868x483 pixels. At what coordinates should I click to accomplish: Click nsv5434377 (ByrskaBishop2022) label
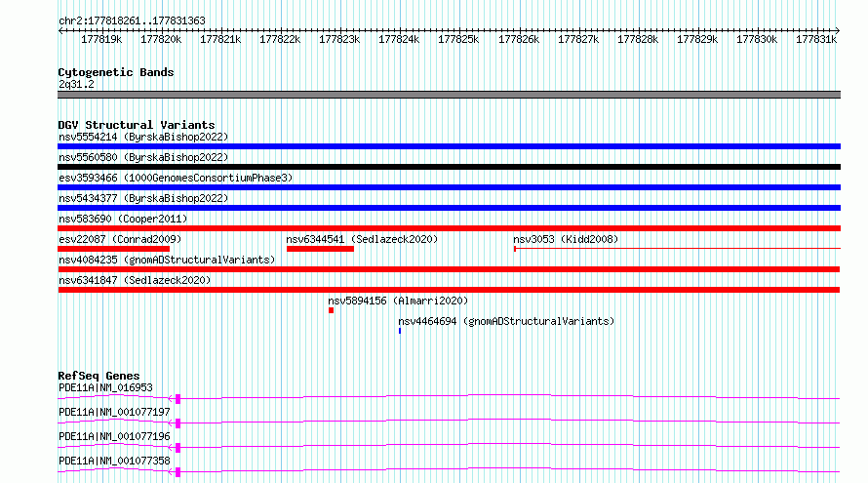143,198
